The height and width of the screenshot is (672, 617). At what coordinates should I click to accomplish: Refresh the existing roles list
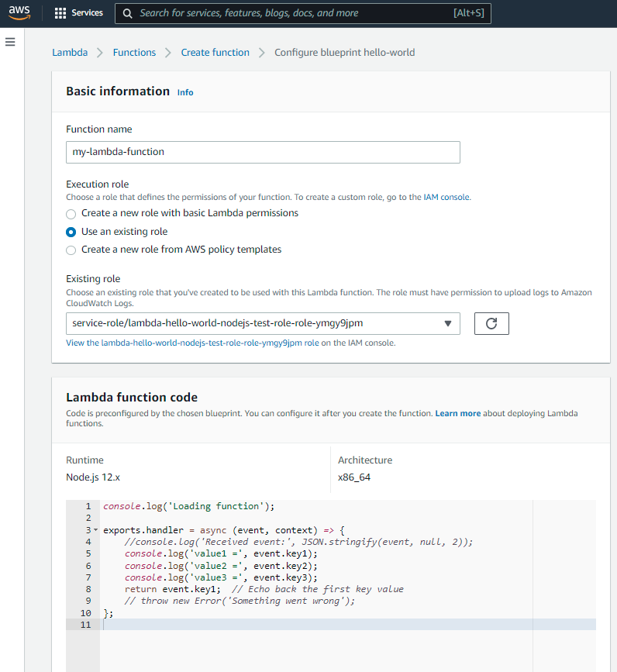coord(491,323)
